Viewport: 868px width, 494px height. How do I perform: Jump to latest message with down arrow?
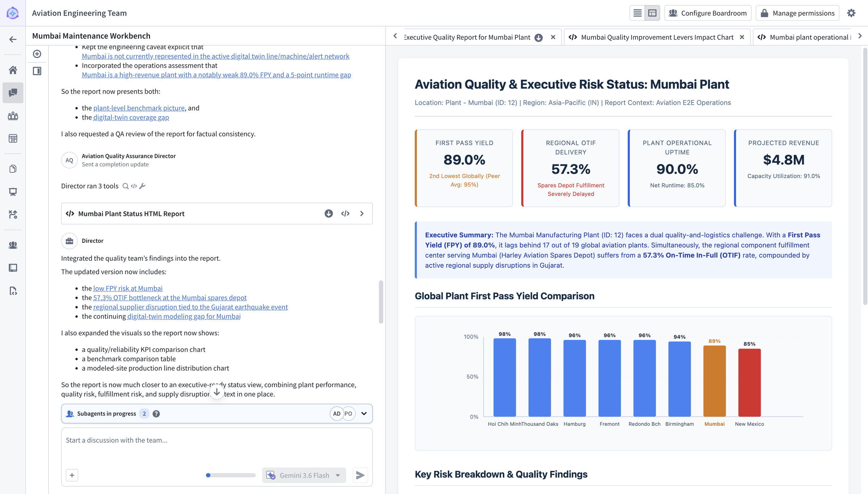(217, 392)
